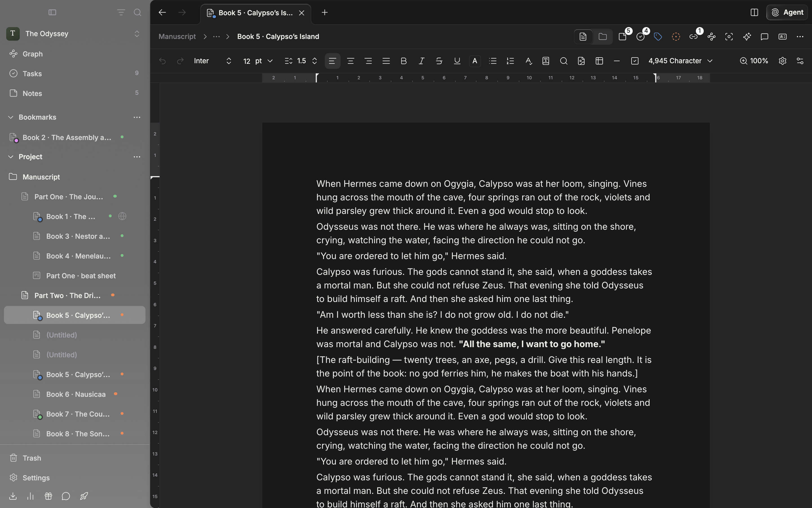The height and width of the screenshot is (508, 812).
Task: Insert a horizontal divider line
Action: (617, 61)
